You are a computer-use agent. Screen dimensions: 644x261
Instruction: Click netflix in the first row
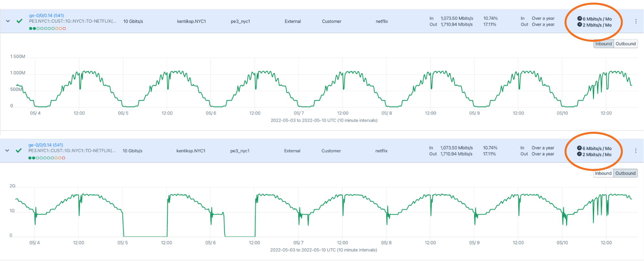click(382, 22)
